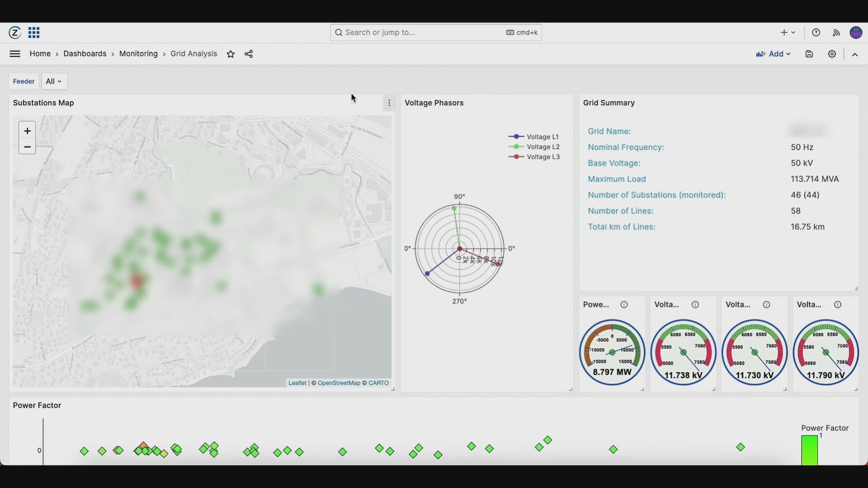Image resolution: width=868 pixels, height=488 pixels.
Task: Zoom in on the substations map
Action: point(27,131)
